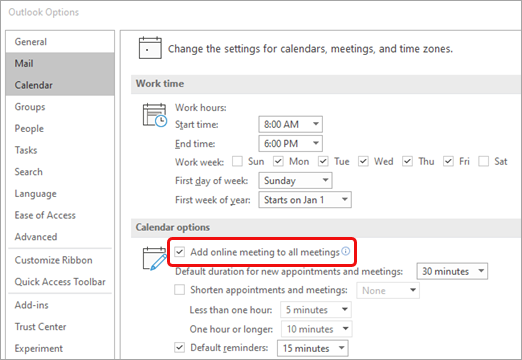Check Sat as a work day
Image resolution: width=522 pixels, height=360 pixels.
(483, 161)
